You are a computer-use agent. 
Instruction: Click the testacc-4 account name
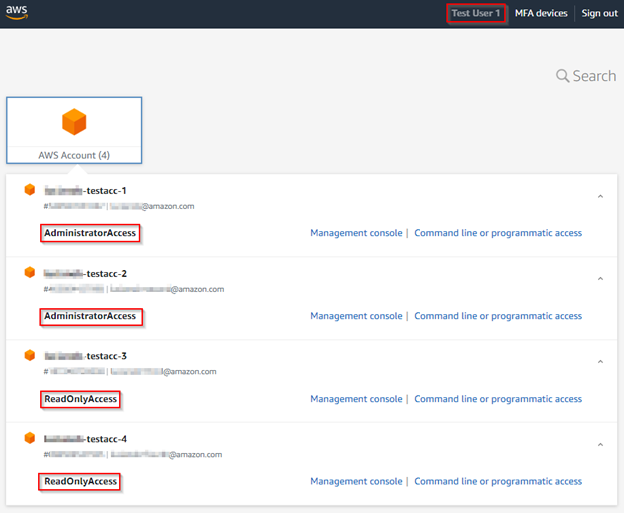[x=85, y=439]
